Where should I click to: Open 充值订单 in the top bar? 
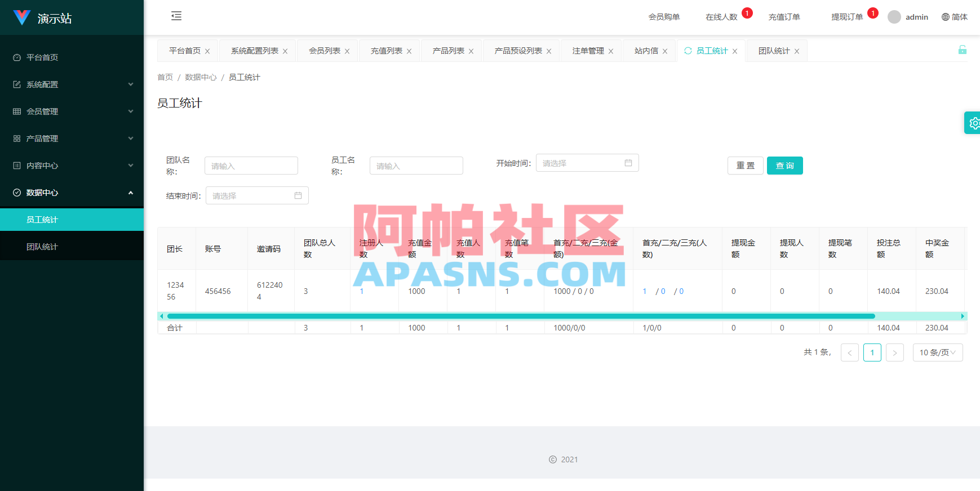(784, 17)
